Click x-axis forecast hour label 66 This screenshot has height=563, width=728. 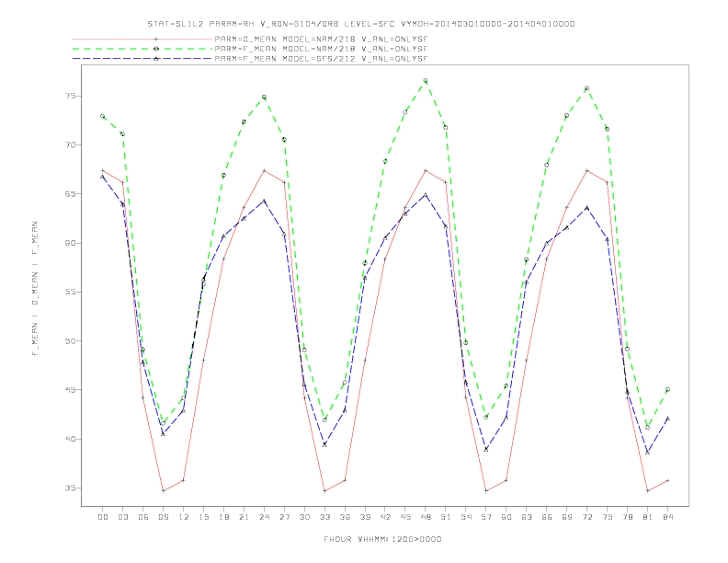pos(547,517)
